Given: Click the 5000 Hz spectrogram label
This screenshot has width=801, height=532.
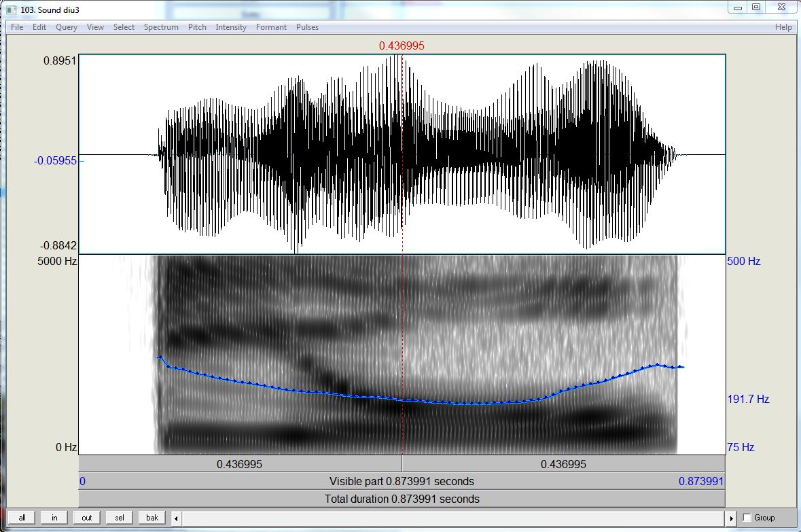Looking at the screenshot, I should tap(56, 261).
